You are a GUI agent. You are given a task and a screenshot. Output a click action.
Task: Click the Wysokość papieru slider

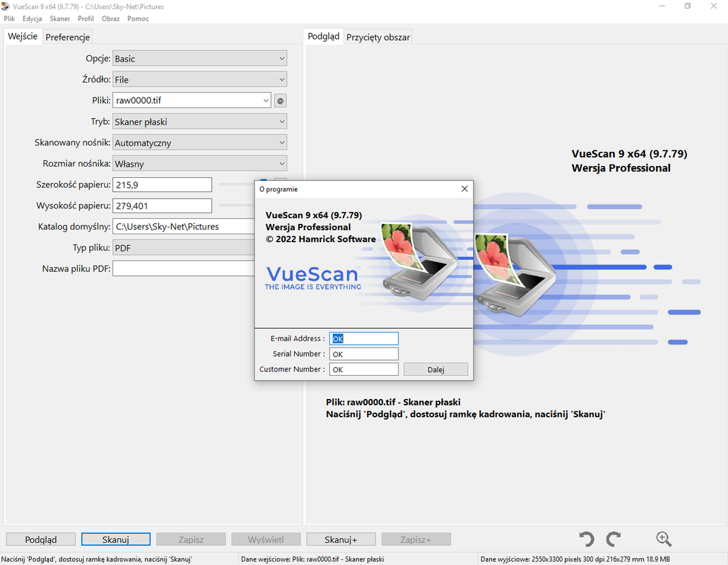coord(237,205)
